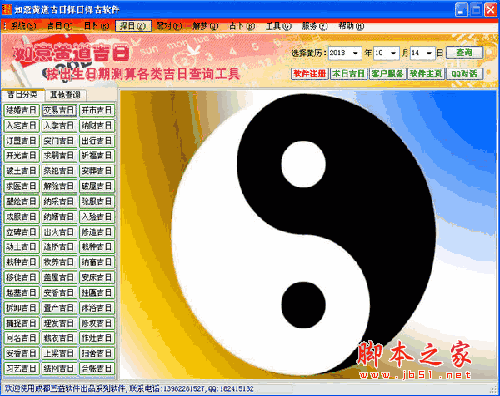
Task: Click the 作灶吉日 button
Action: click(97, 338)
